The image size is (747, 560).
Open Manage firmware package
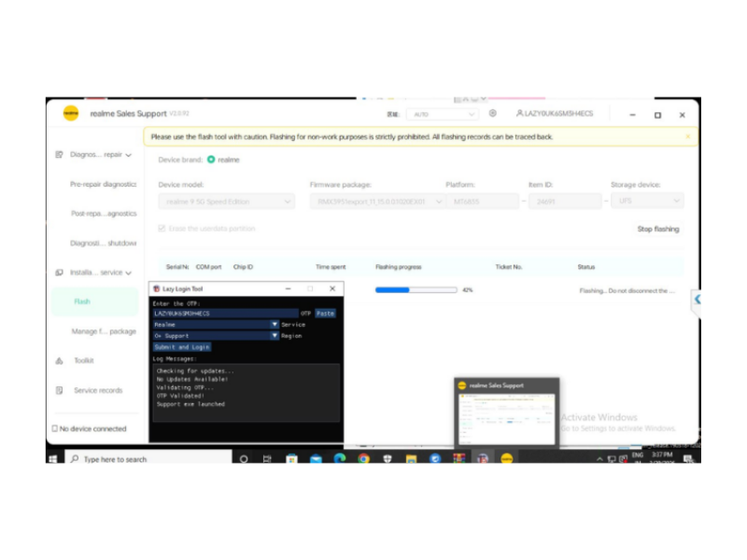[104, 331]
